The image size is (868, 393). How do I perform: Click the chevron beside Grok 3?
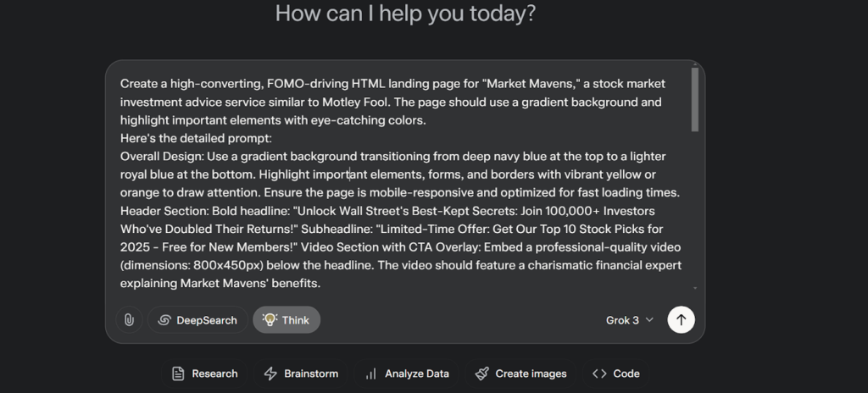[649, 320]
